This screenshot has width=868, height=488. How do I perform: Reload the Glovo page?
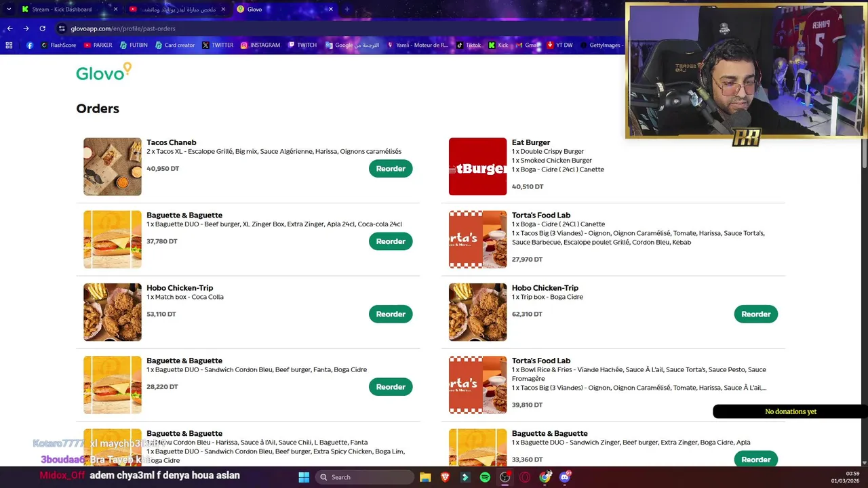click(x=42, y=28)
